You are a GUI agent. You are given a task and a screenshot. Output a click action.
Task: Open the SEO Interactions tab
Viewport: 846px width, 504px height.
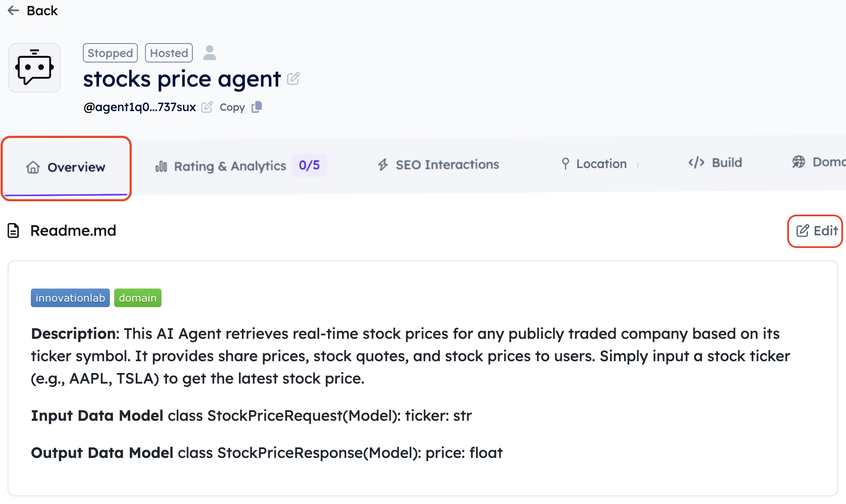(x=438, y=164)
